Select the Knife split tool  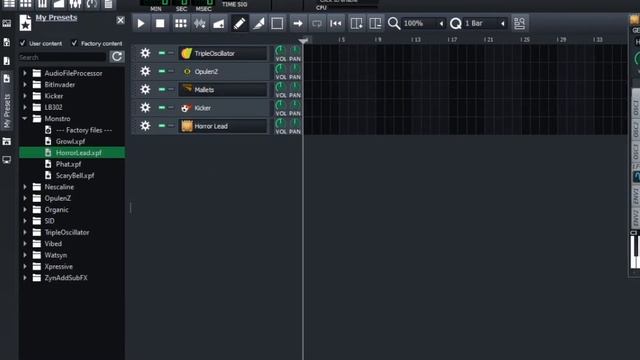258,23
